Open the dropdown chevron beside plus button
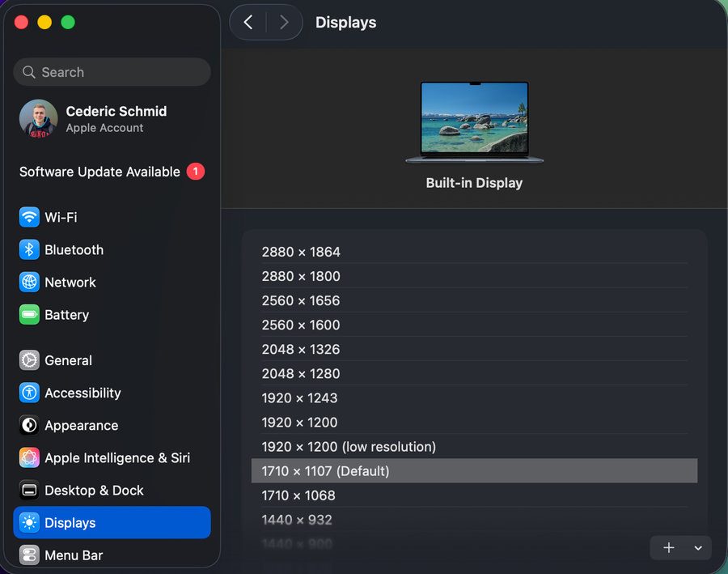The height and width of the screenshot is (574, 728). click(698, 548)
